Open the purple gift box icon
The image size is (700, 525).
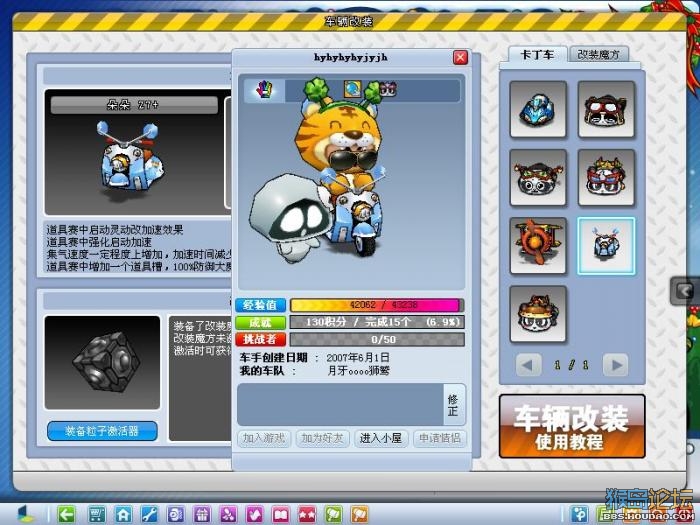[202, 514]
